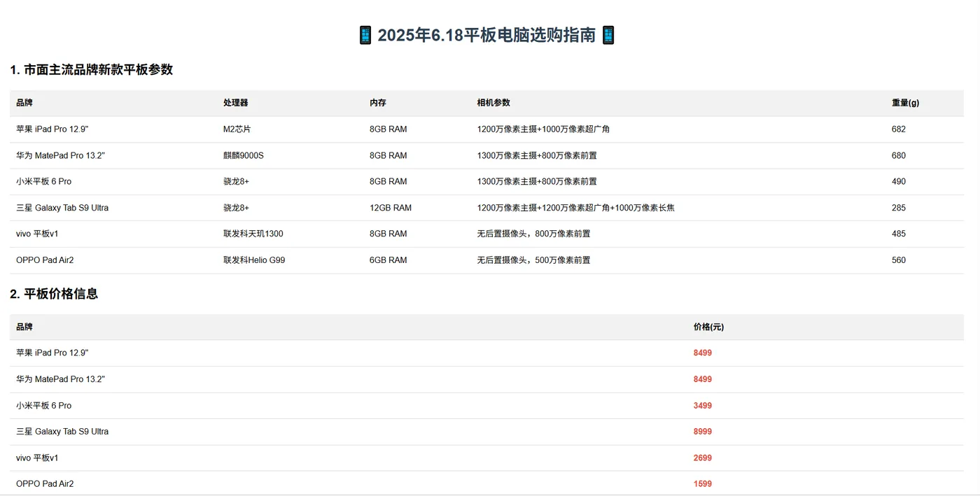Screen dimensions: 980x496
Task: Click the phone emoji before the page title
Action: click(365, 35)
